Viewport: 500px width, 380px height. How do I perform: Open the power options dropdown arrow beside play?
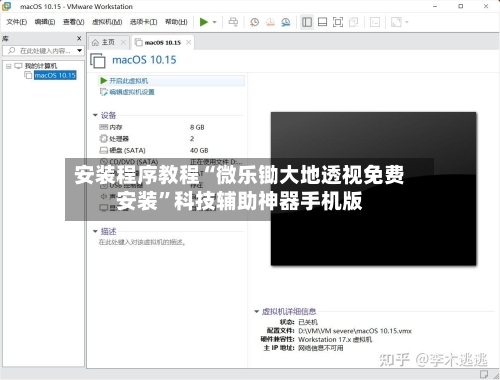214,22
